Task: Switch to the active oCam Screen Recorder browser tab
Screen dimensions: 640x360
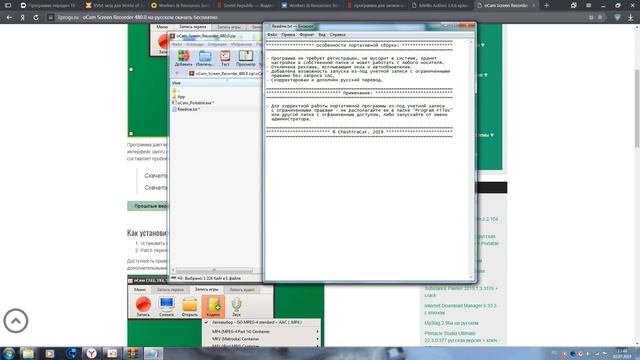Action: coord(506,5)
